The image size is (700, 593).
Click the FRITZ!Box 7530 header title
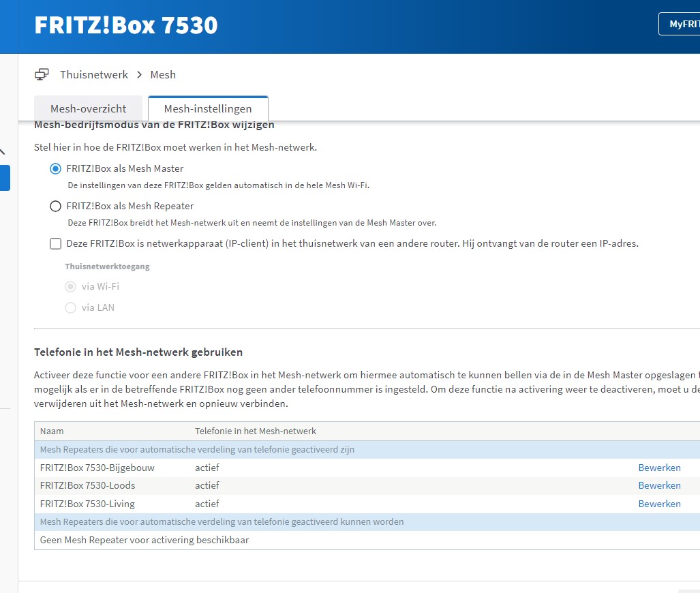[x=126, y=25]
